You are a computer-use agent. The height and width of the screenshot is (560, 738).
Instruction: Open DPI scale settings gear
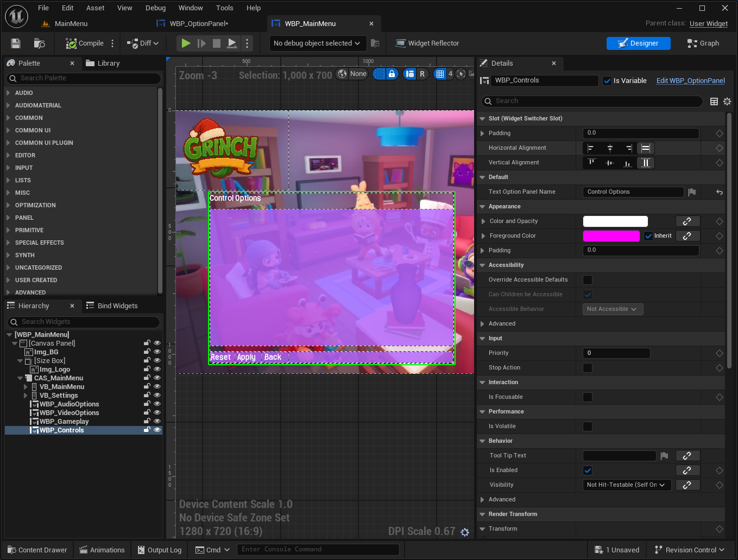(x=465, y=532)
